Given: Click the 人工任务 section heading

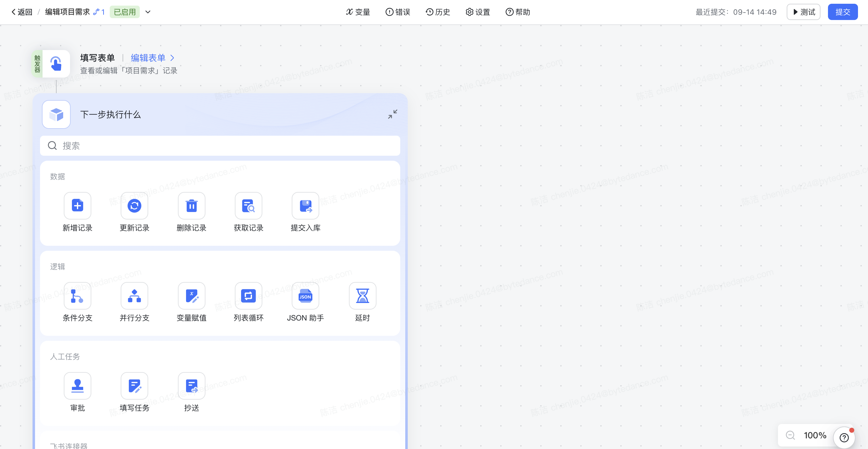Looking at the screenshot, I should 65,356.
